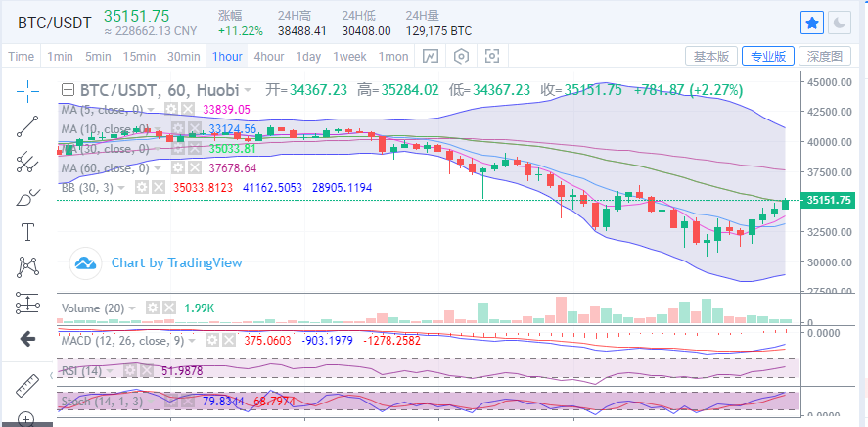The width and height of the screenshot is (868, 427).
Task: Remove the MACD indicator
Action: coord(228,341)
